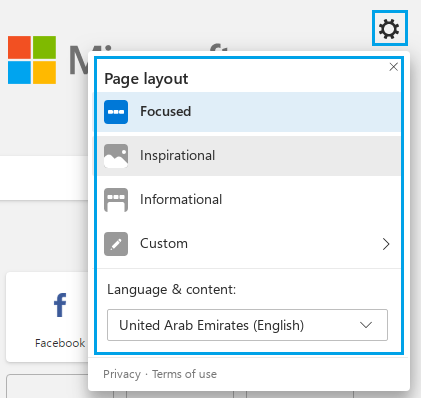Click the Informational layout icon
421x398 pixels.
click(x=116, y=200)
